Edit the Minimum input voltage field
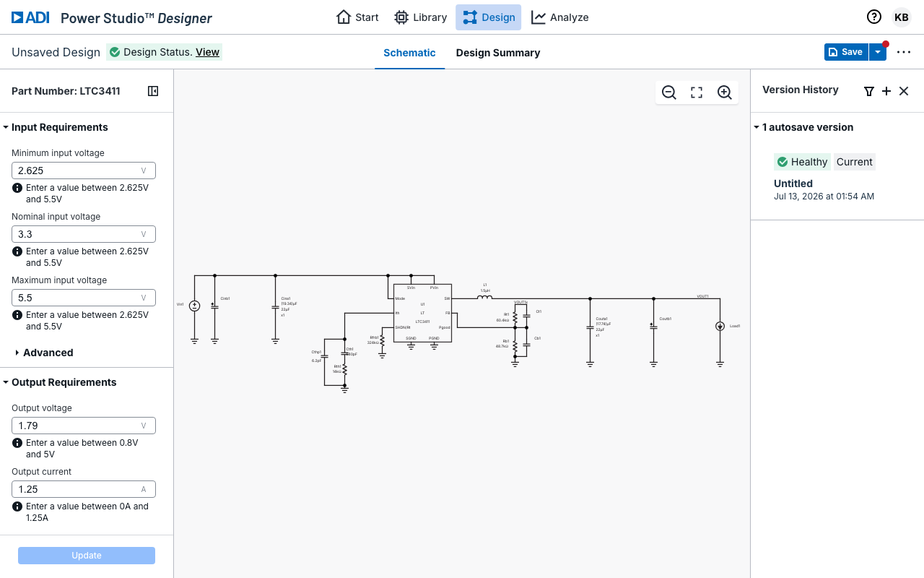The image size is (924, 578). 84,171
